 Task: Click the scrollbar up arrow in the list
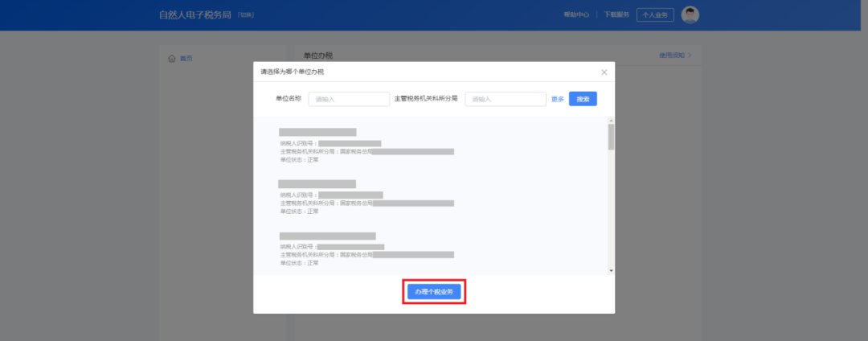coord(611,121)
